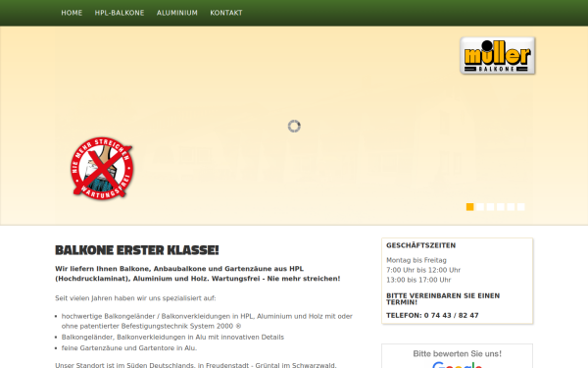Select the fifth slideshow dot
The image size is (588, 368).
pyautogui.click(x=511, y=207)
